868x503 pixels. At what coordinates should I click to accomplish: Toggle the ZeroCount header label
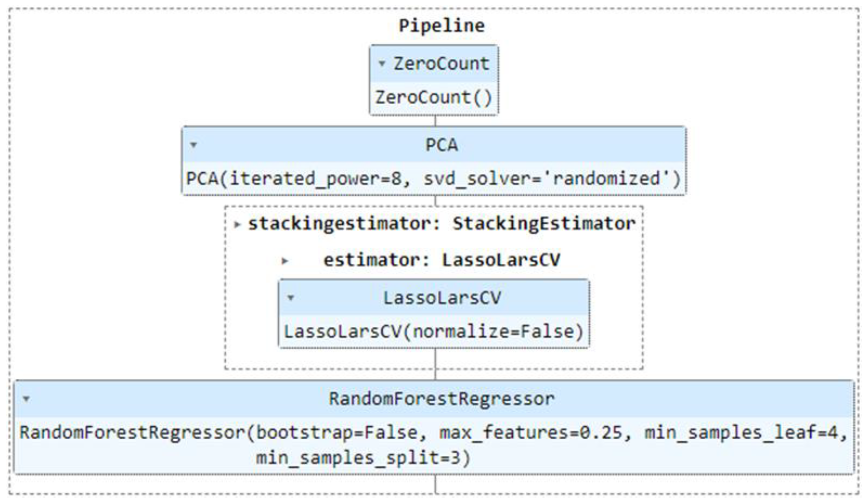click(441, 64)
